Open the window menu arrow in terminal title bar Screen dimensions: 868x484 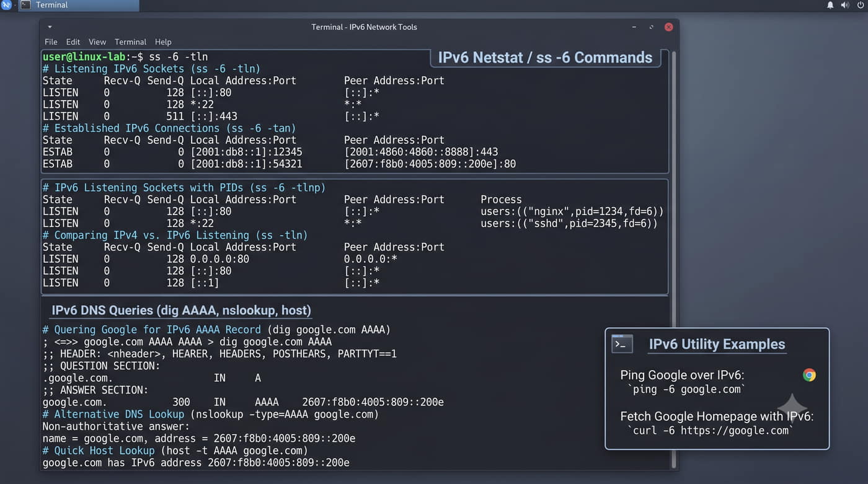tap(50, 27)
